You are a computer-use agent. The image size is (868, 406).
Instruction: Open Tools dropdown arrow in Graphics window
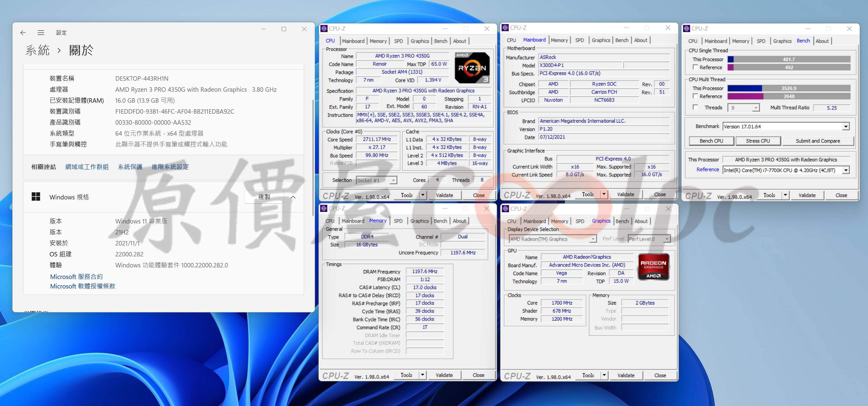click(x=604, y=375)
